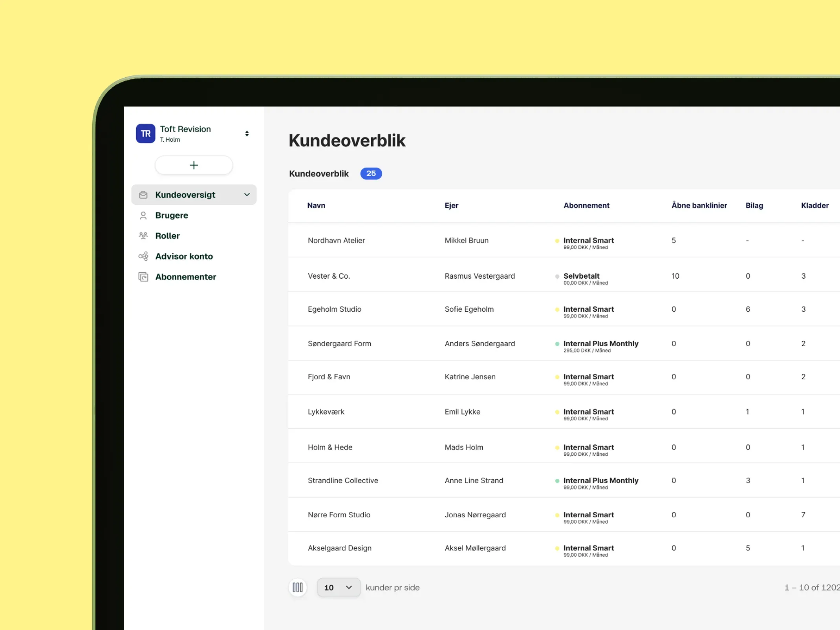Click the T. Holm user name

tap(170, 140)
